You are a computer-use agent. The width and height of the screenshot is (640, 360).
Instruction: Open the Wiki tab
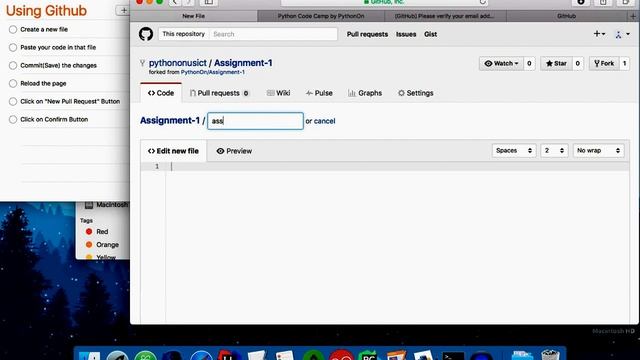click(x=278, y=93)
